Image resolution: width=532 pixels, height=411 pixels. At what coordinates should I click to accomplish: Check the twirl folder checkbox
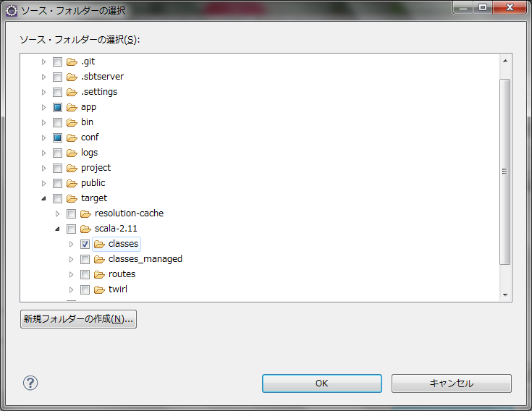point(85,289)
